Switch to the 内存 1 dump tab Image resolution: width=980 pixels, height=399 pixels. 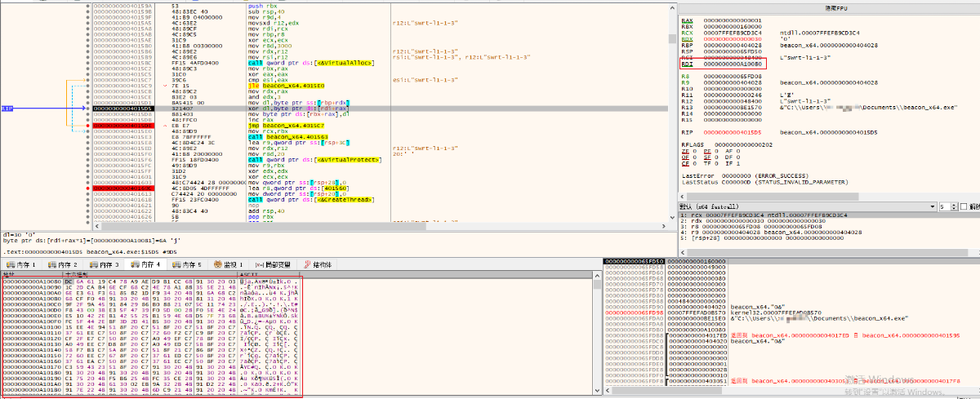point(23,265)
